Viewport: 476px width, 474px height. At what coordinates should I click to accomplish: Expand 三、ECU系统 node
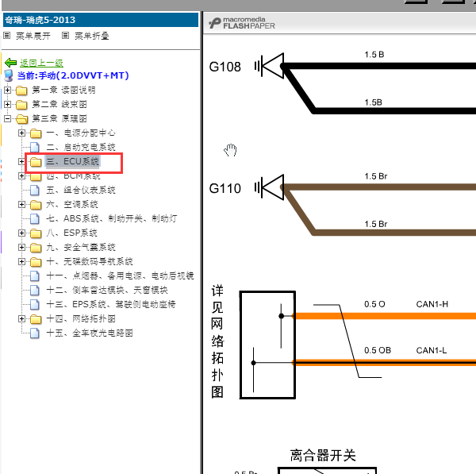(x=21, y=161)
